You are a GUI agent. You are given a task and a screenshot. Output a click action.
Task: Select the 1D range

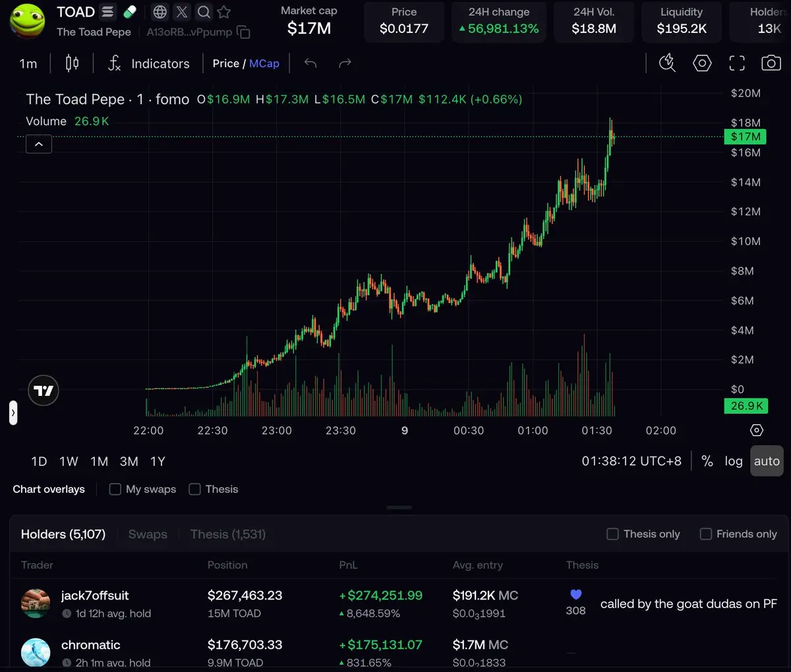(x=39, y=461)
